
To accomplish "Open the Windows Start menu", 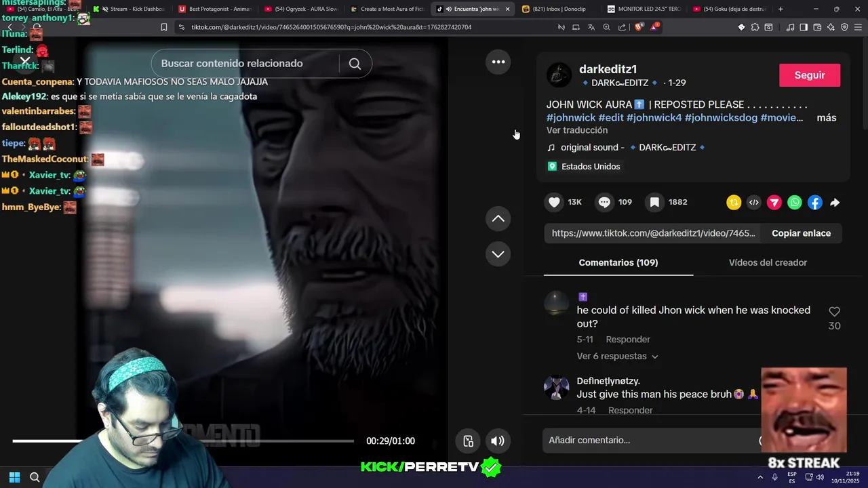I will (14, 477).
